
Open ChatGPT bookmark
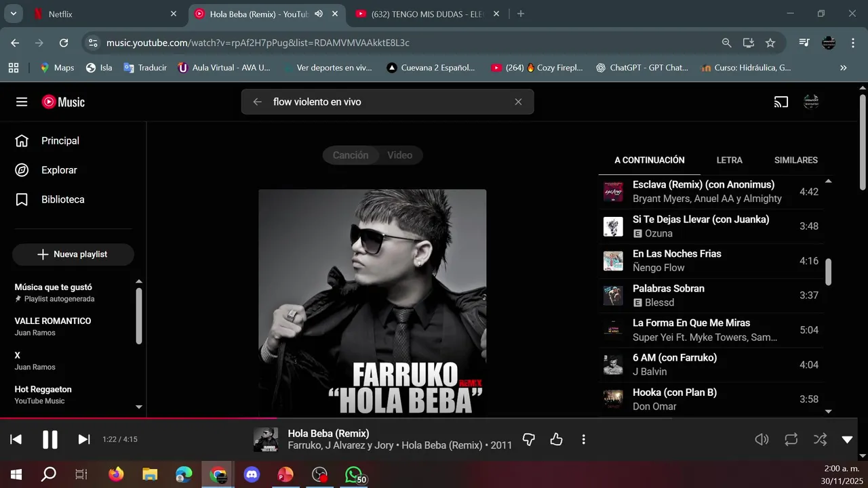point(642,68)
